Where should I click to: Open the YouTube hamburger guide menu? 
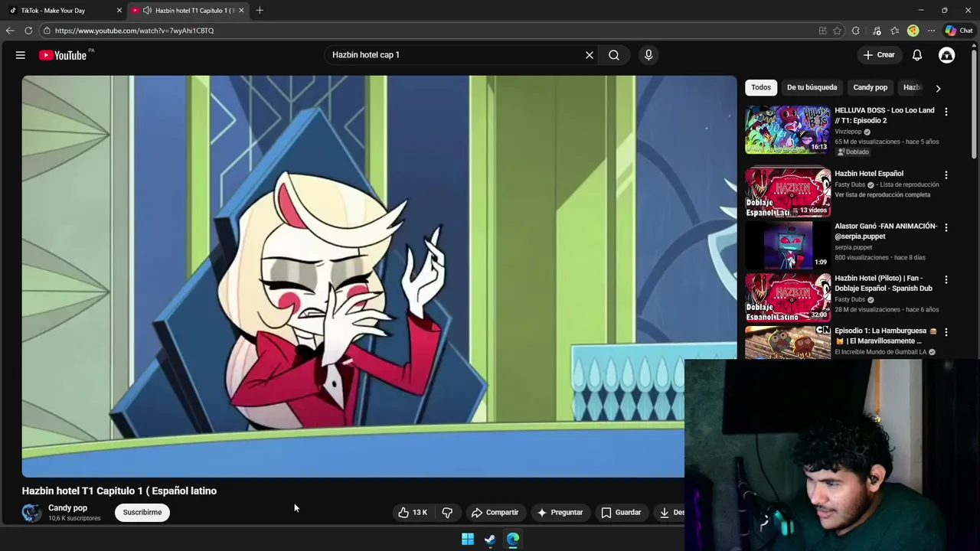click(21, 55)
